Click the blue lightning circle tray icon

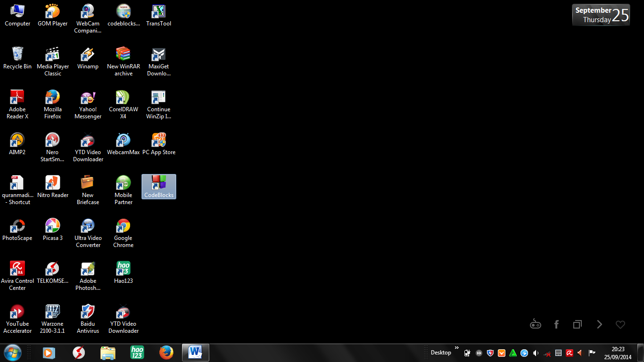pyautogui.click(x=524, y=353)
